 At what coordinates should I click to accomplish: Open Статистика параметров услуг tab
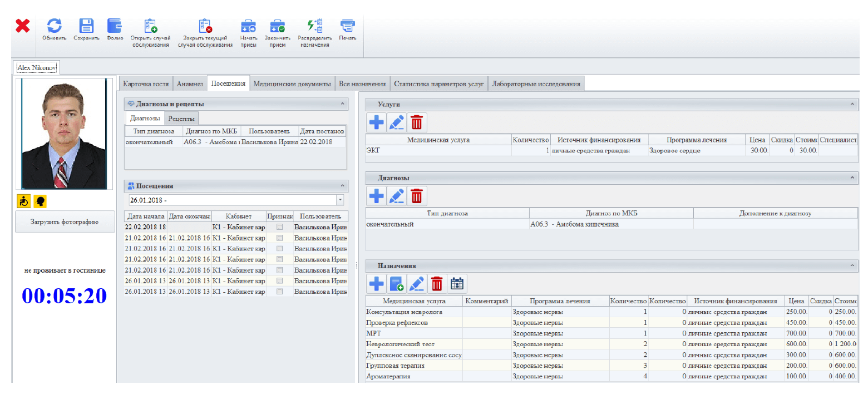[x=438, y=83]
